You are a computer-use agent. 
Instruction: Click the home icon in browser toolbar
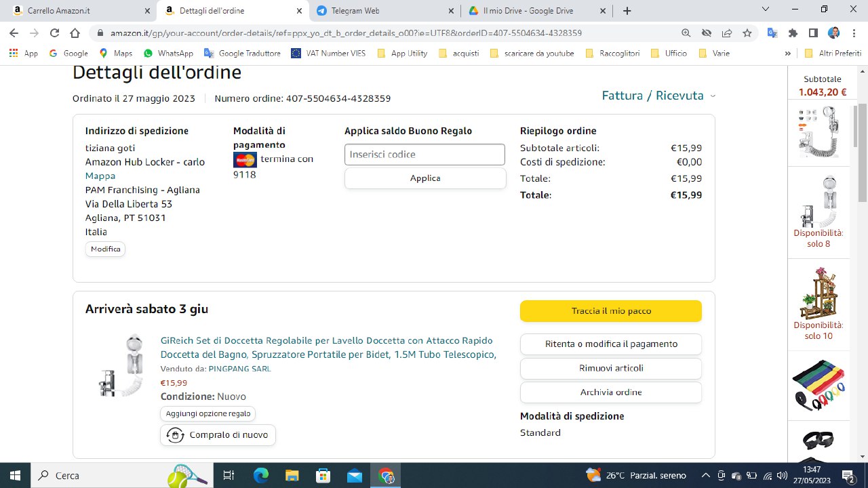76,33
